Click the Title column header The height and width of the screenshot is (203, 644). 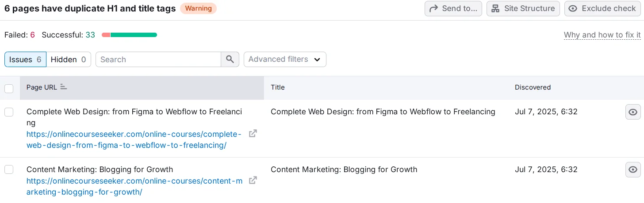pos(386,87)
